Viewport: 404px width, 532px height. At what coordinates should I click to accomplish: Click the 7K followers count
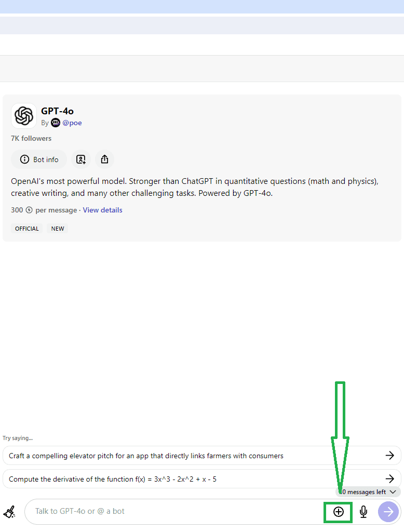pos(31,139)
